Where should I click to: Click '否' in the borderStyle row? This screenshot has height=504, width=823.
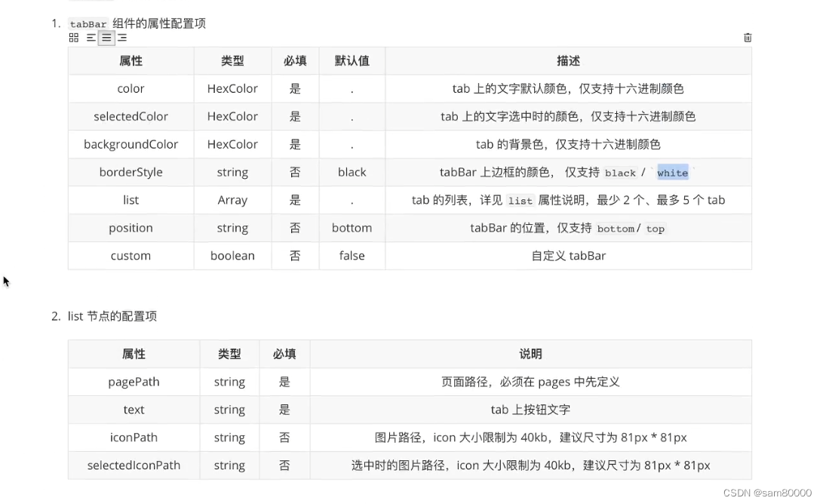pyautogui.click(x=295, y=172)
